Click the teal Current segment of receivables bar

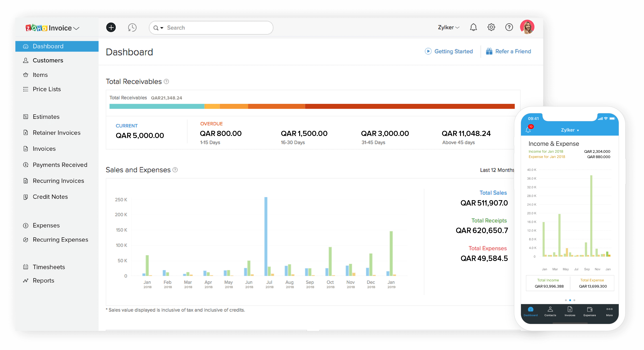[157, 106]
